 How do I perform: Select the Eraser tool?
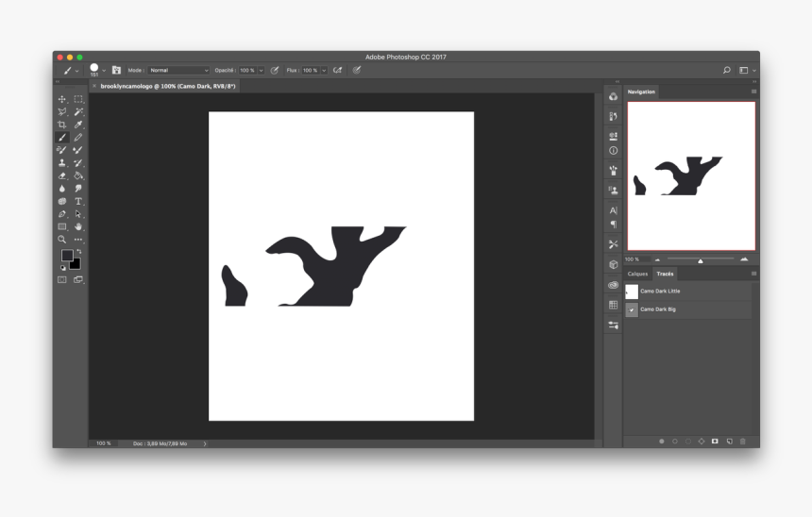62,175
